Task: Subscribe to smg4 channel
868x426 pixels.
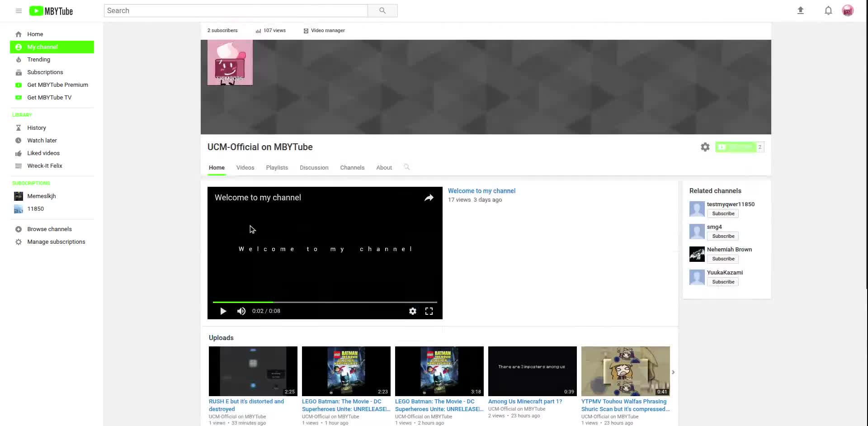Action: (723, 236)
